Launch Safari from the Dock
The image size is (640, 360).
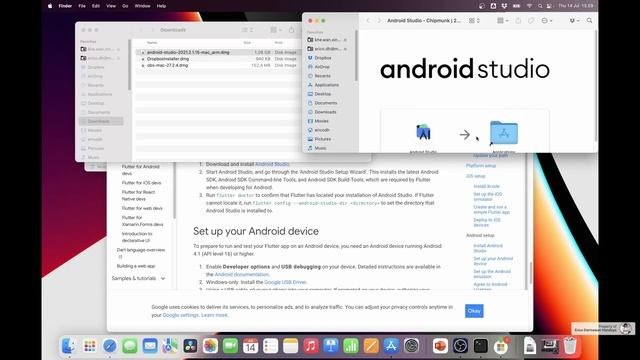click(109, 346)
